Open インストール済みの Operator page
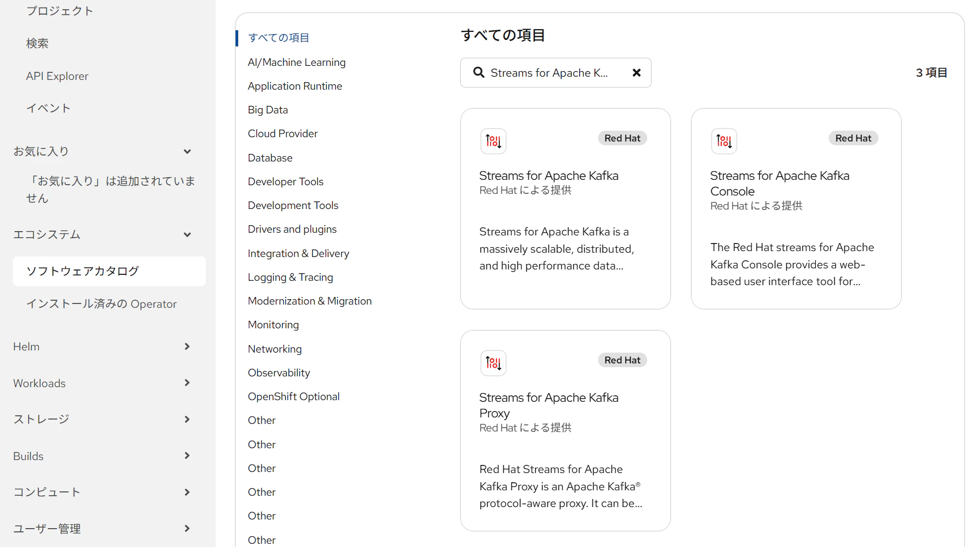The image size is (980, 547). point(102,304)
